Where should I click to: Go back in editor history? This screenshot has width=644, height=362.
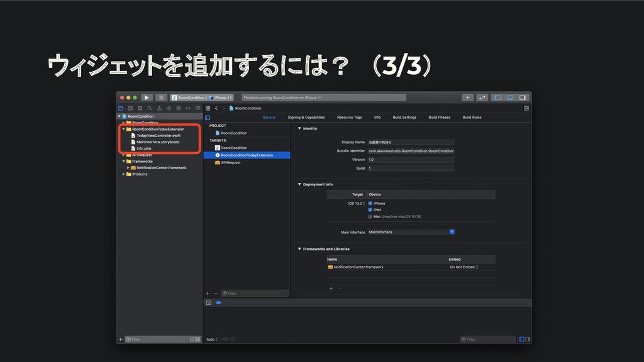pyautogui.click(x=216, y=108)
